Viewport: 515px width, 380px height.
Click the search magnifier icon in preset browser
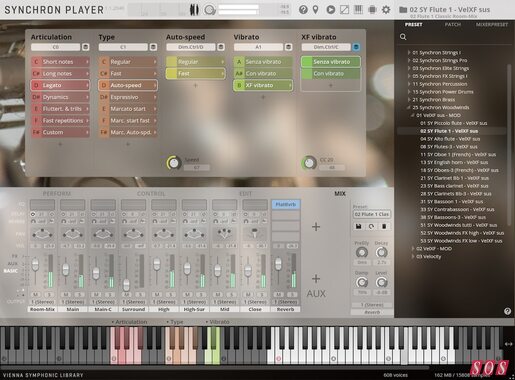point(403,37)
